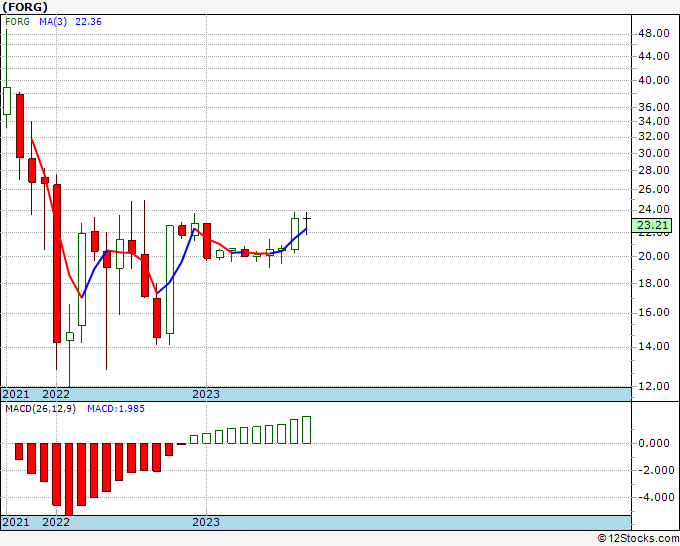Screen dimensions: 680x546
Task: Click the 12.00 price axis label
Action: (654, 386)
